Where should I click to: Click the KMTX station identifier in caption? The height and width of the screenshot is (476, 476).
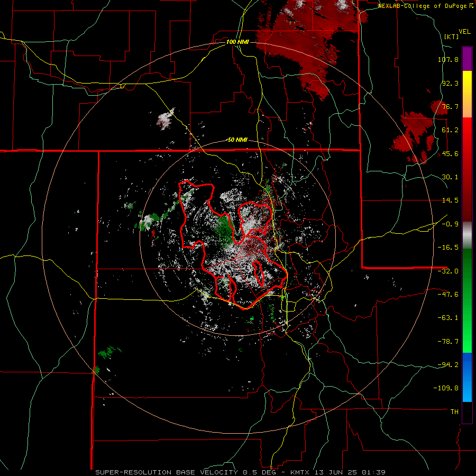click(x=301, y=472)
